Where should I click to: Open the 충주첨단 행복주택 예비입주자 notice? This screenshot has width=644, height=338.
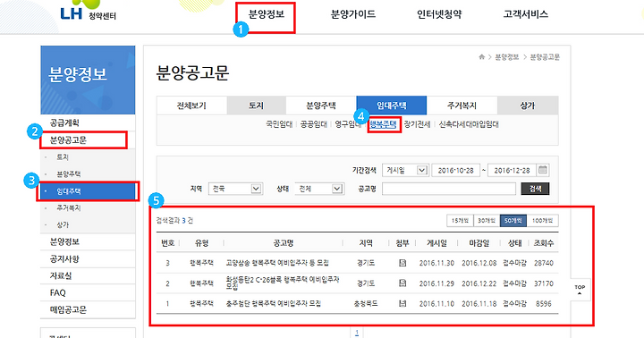click(x=273, y=303)
